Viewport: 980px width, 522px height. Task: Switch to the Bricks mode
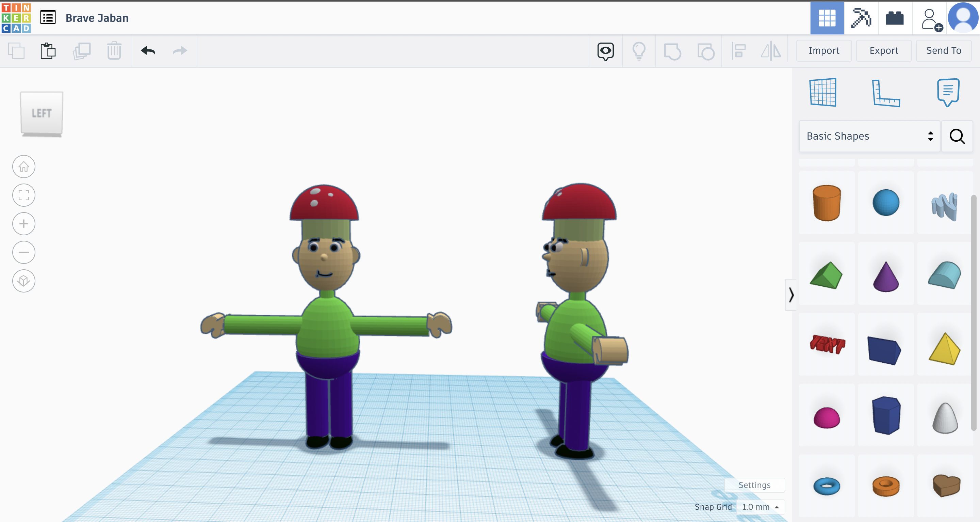tap(894, 18)
